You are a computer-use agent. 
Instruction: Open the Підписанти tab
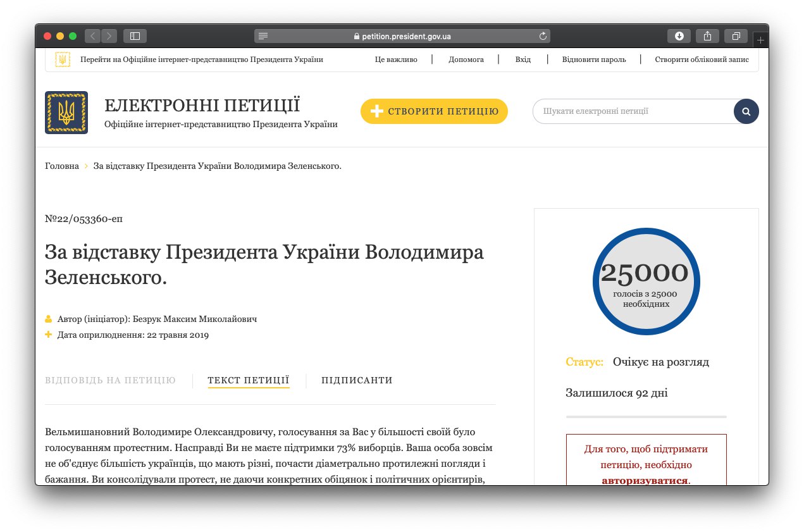pyautogui.click(x=357, y=380)
